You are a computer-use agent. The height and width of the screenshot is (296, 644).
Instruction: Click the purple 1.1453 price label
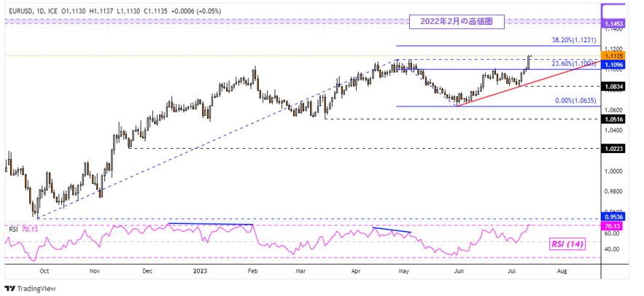click(613, 24)
